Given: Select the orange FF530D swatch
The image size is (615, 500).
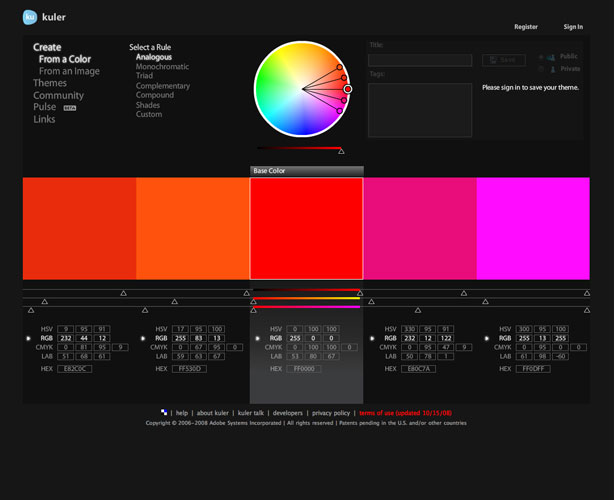Looking at the screenshot, I should pyautogui.click(x=193, y=228).
